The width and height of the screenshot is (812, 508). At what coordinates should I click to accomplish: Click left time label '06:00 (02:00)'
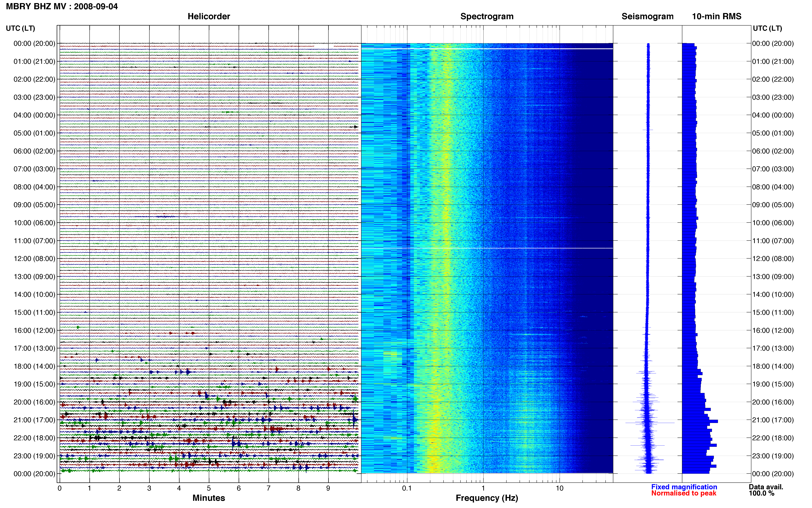click(x=34, y=151)
